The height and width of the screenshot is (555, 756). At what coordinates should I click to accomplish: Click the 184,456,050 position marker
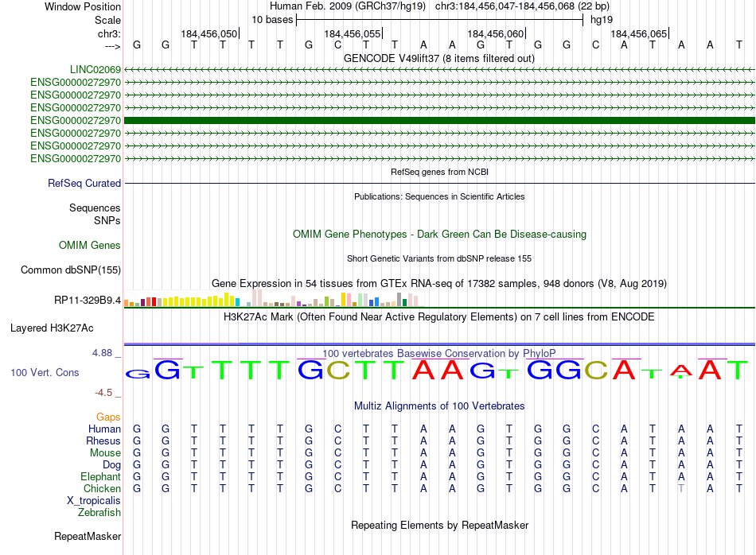pyautogui.click(x=210, y=34)
